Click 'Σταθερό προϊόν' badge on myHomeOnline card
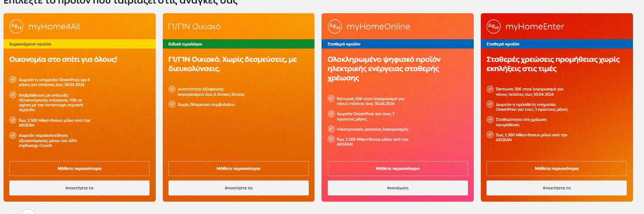The width and height of the screenshot is (644, 214). [398, 44]
